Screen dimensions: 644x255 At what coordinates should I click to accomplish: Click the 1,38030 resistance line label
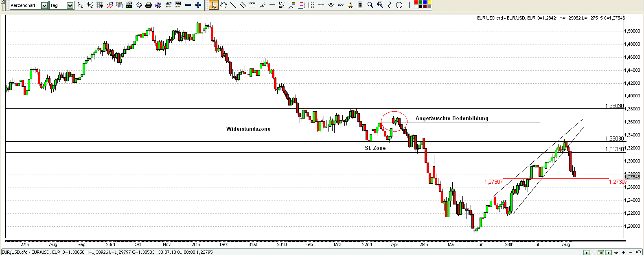pos(614,106)
